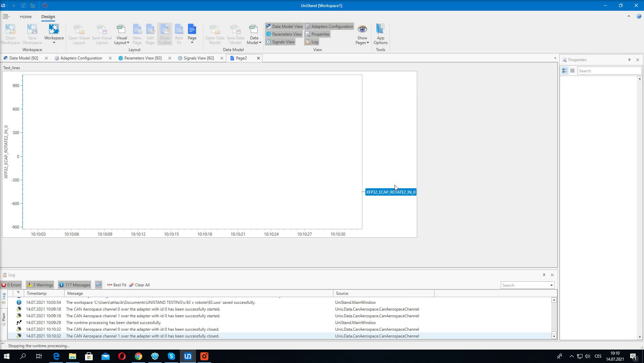
Task: Collapse the ribbon with the chevron
Action: click(629, 16)
